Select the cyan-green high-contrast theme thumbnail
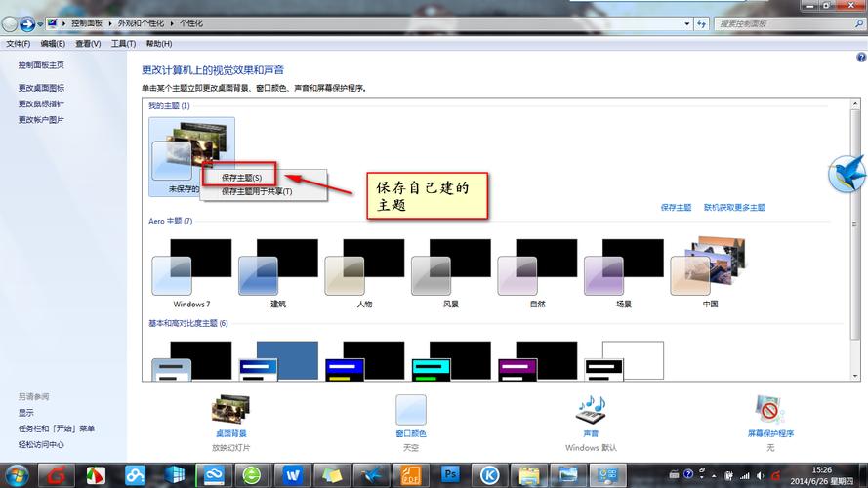868x488 pixels. point(451,360)
